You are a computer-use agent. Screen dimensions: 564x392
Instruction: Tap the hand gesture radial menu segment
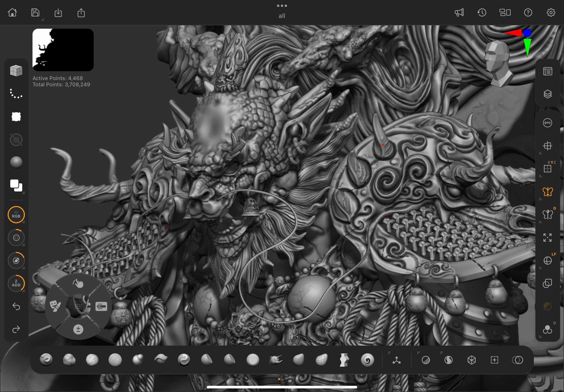pyautogui.click(x=78, y=283)
